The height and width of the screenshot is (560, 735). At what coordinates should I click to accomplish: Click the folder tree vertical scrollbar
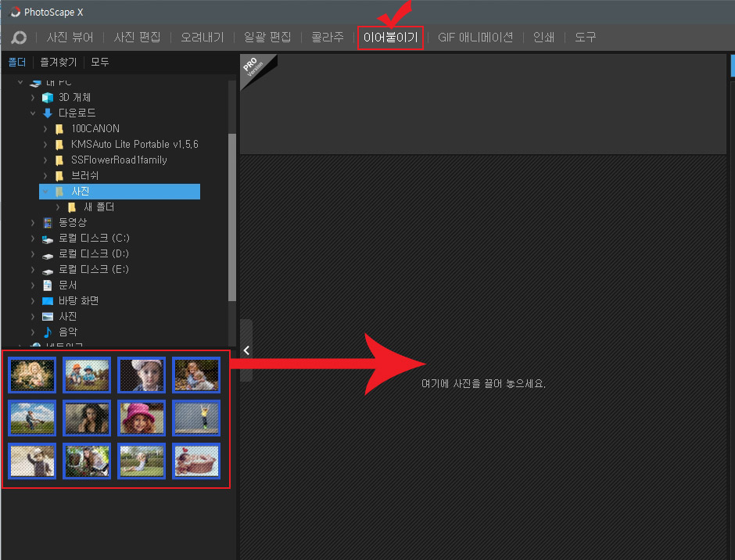(232, 217)
